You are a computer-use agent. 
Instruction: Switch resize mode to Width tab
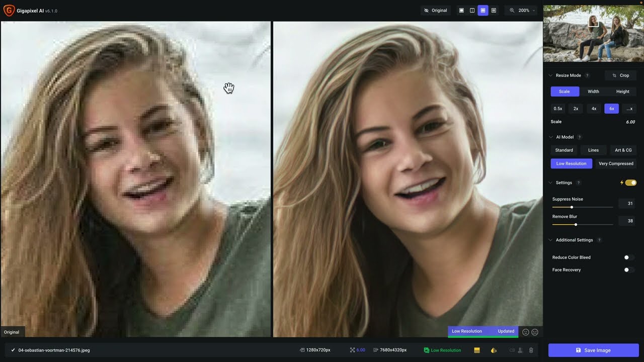[x=593, y=92]
